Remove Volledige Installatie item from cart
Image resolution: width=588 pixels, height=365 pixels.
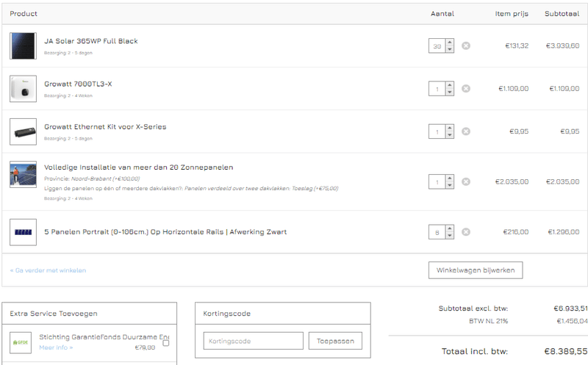pyautogui.click(x=466, y=181)
